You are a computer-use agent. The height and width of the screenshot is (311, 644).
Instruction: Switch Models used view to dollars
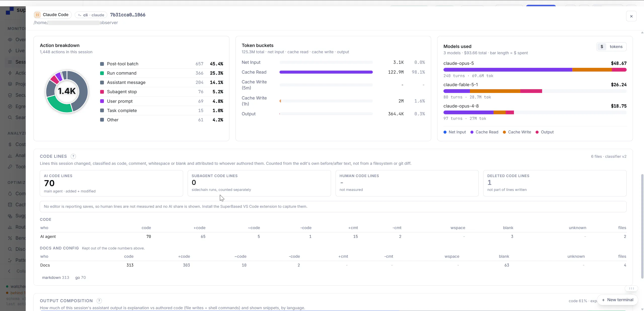(602, 47)
